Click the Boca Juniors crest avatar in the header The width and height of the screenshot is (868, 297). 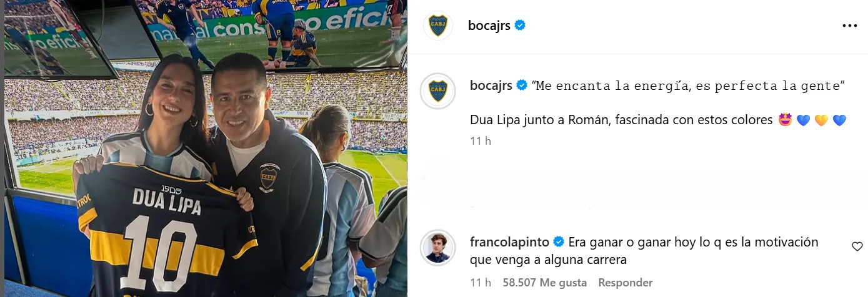point(437,26)
